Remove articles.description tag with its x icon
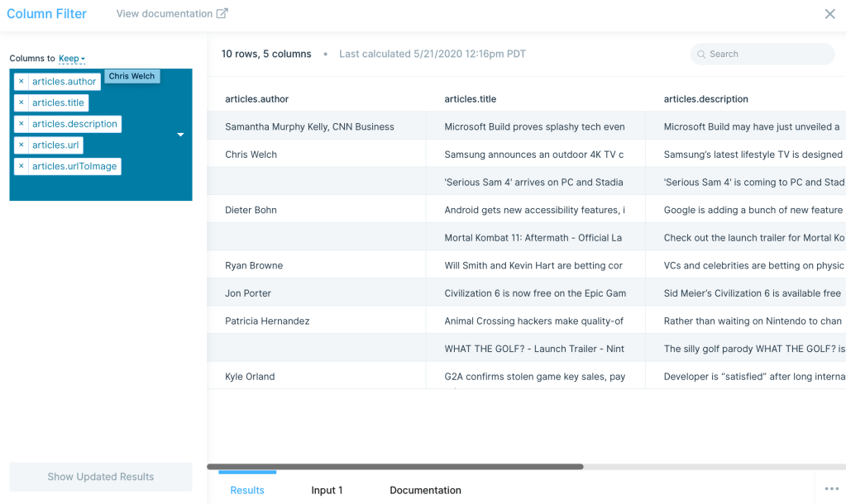 pyautogui.click(x=22, y=124)
